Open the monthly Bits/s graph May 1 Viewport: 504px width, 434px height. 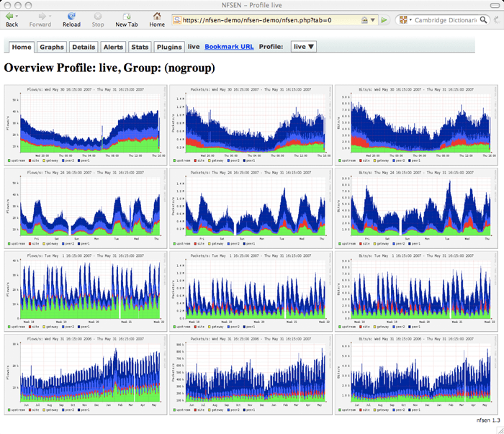[416, 291]
